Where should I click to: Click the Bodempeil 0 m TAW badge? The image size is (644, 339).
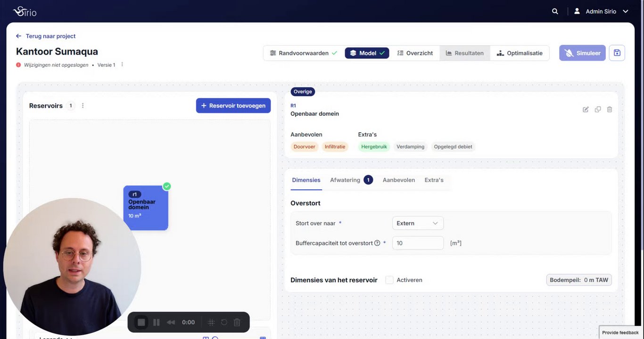(579, 280)
